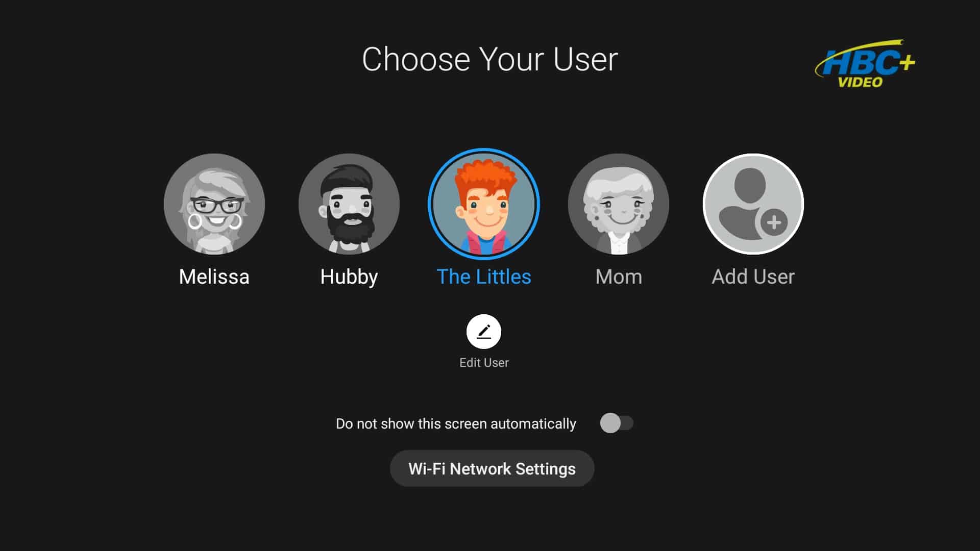Select the Hubby name text
This screenshot has height=551, width=980.
pos(349,277)
